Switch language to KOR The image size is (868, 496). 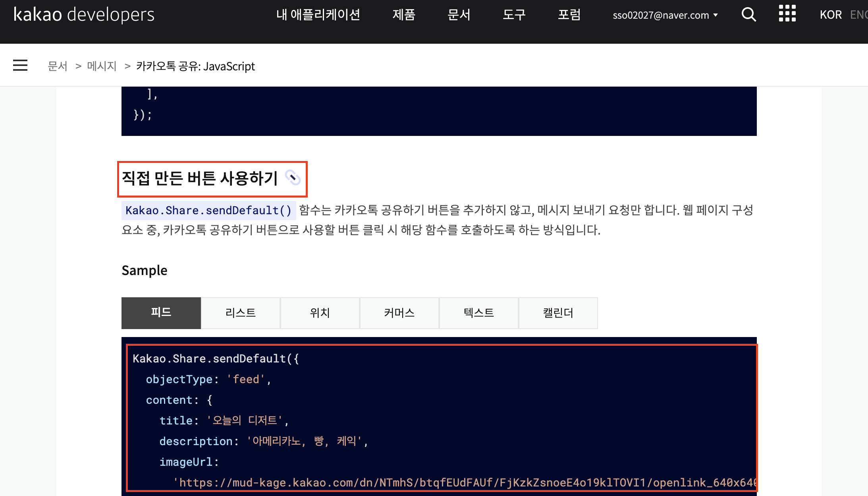(831, 15)
